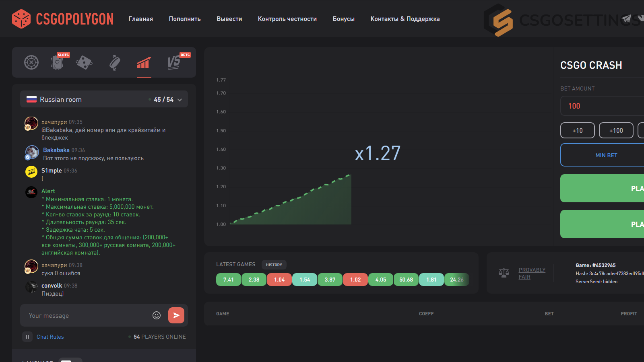Open the History of latest games

[x=274, y=265]
